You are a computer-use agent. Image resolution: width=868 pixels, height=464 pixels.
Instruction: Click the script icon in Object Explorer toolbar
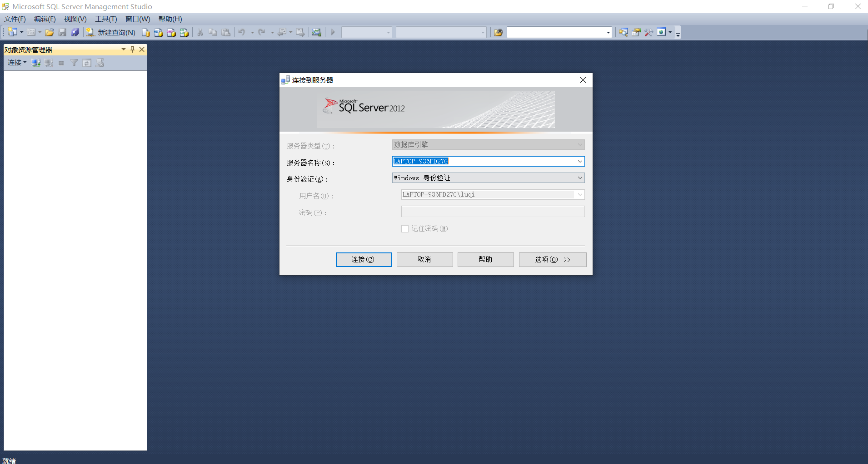pyautogui.click(x=100, y=63)
